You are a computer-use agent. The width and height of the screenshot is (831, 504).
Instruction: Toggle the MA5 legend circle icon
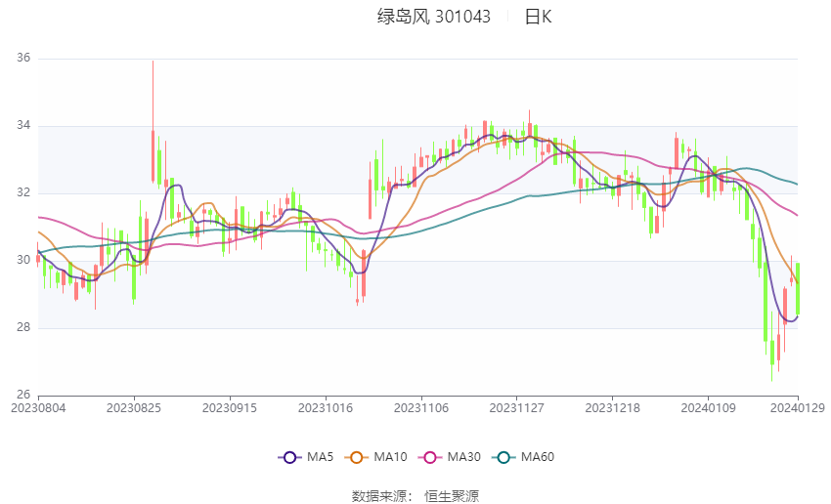click(x=290, y=457)
